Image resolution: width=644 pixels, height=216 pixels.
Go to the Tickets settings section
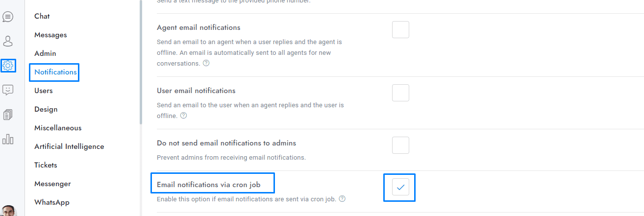[x=46, y=165]
